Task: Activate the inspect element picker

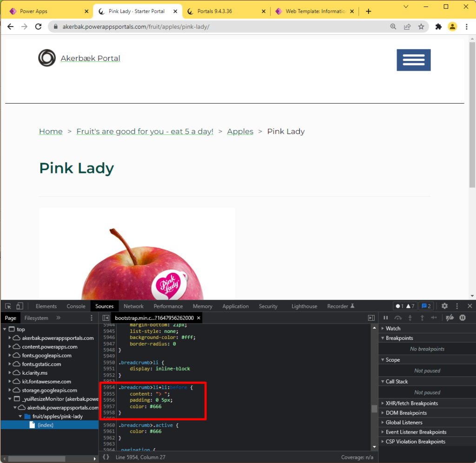Action: 8,306
